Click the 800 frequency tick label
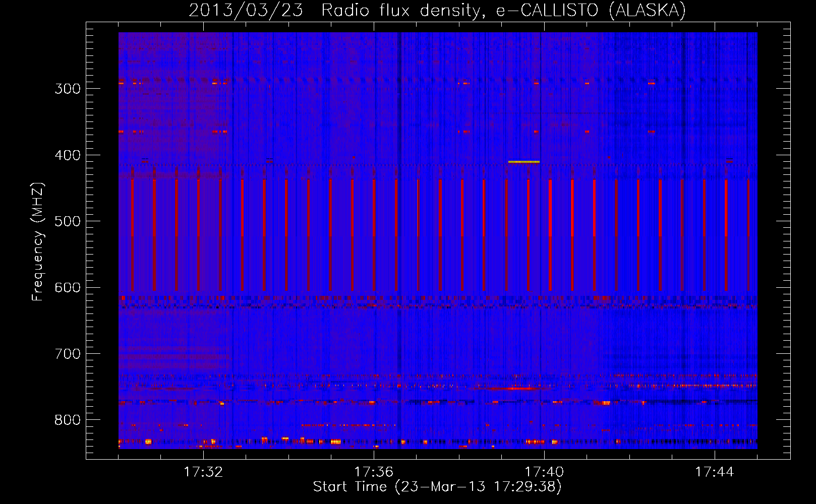 click(x=68, y=420)
